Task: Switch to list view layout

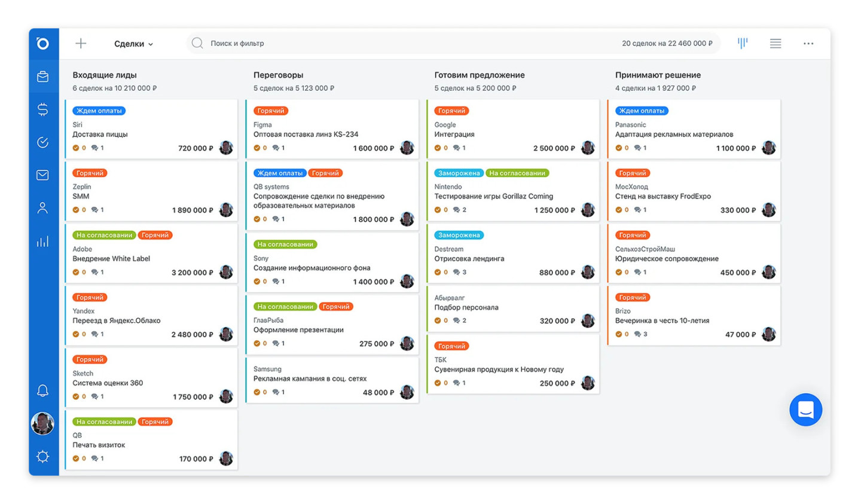Action: [x=775, y=43]
